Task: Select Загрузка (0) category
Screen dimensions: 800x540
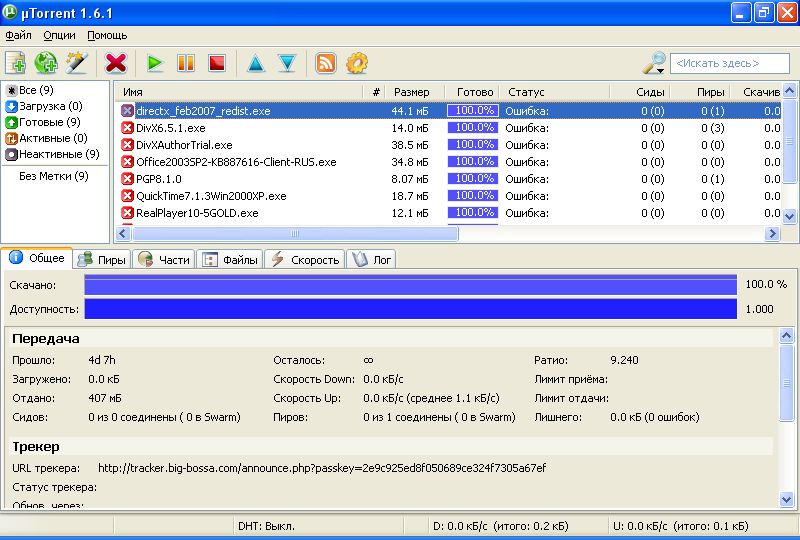Action: 44,106
